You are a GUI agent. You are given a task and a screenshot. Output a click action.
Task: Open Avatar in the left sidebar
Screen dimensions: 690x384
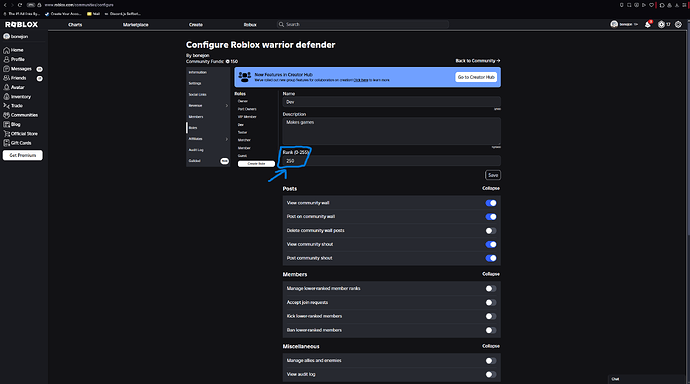[x=14, y=88]
